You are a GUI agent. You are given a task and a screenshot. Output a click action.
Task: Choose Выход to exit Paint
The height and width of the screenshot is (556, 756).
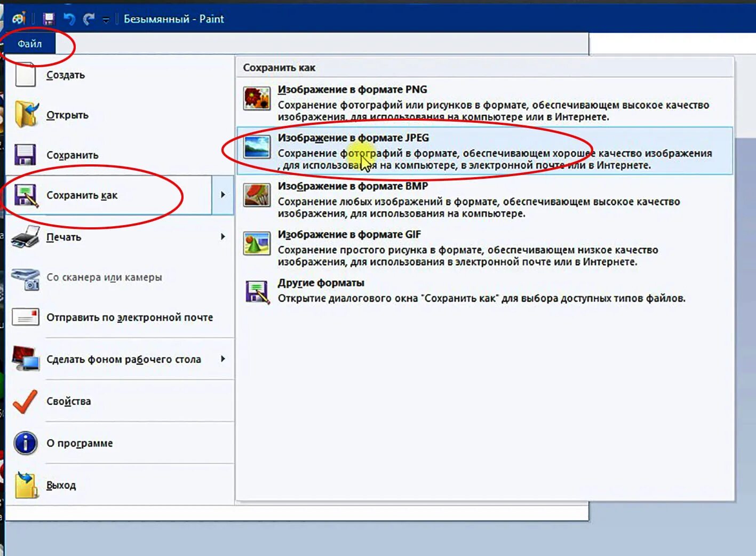point(120,485)
